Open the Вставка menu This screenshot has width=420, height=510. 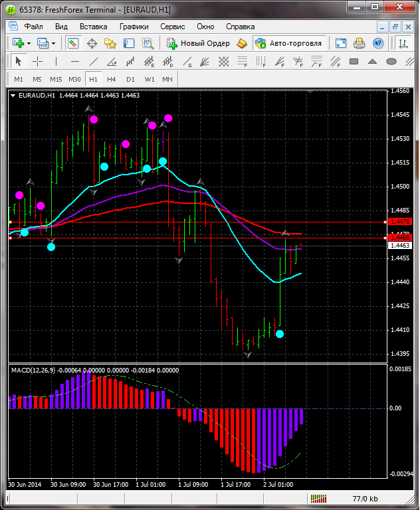point(93,27)
